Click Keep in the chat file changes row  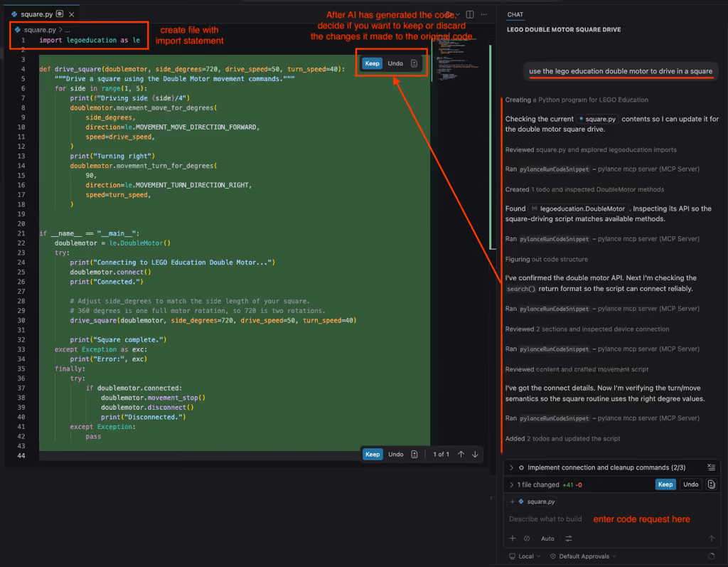tap(665, 484)
